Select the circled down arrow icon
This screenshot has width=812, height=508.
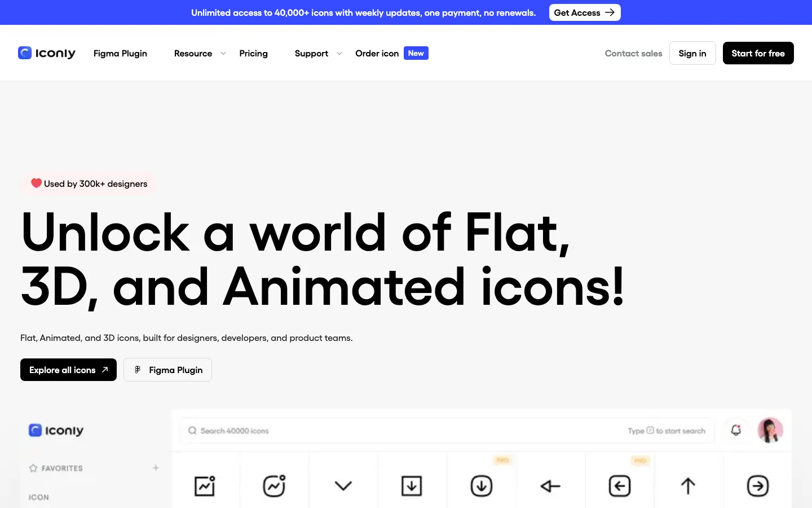(481, 485)
